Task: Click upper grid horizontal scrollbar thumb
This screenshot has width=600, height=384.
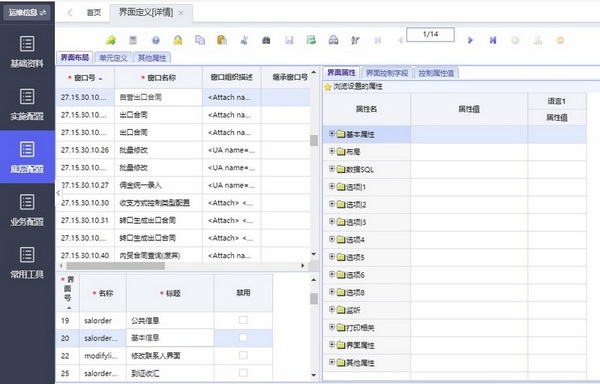Action: 116,265
